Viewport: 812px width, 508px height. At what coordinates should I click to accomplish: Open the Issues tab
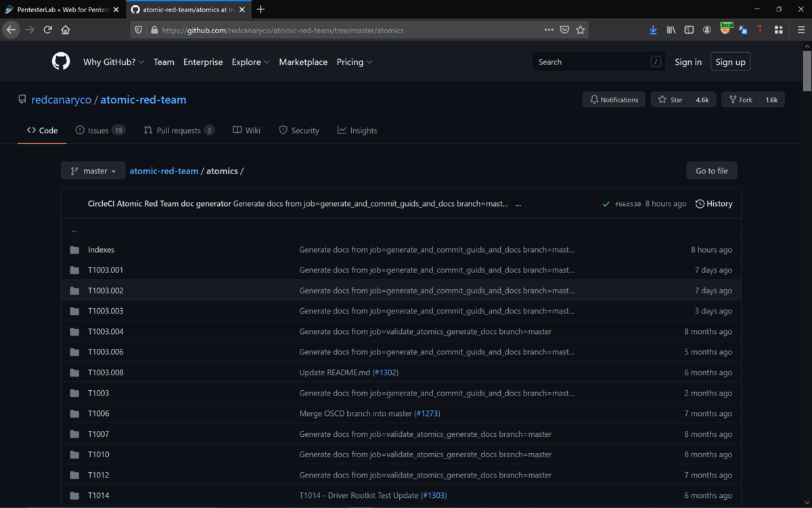click(x=100, y=130)
